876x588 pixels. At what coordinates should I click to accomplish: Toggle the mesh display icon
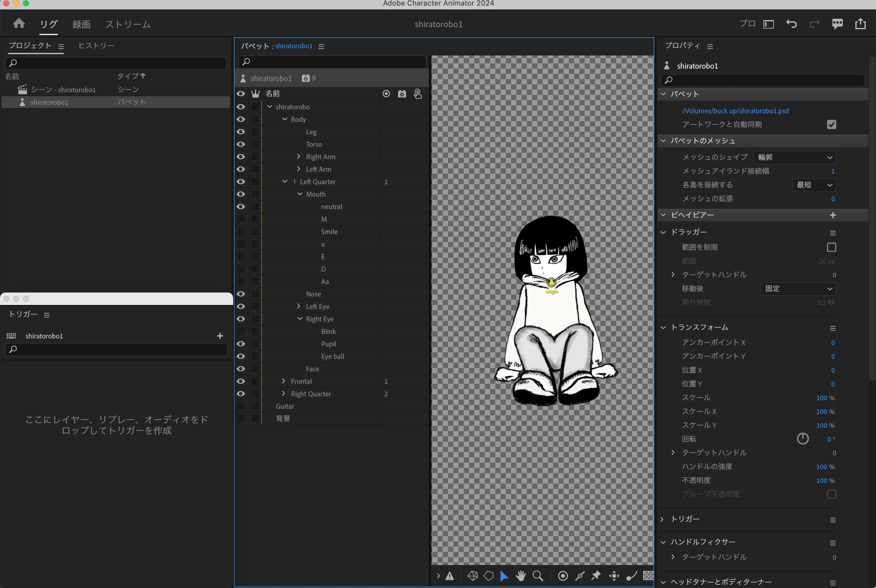tap(473, 576)
